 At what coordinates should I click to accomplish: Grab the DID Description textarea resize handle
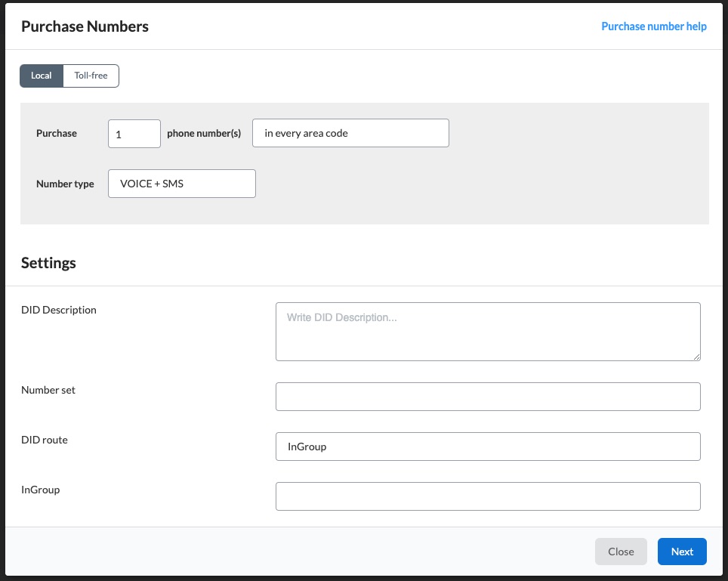[696, 357]
